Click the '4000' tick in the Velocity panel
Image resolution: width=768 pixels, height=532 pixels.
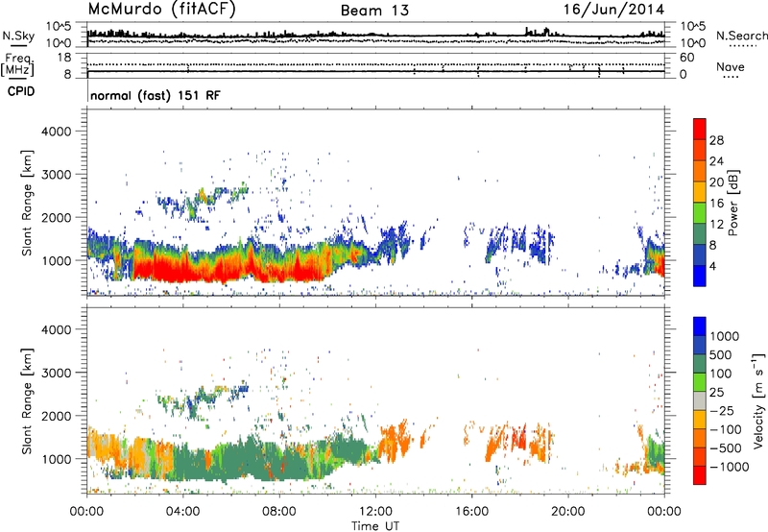[x=57, y=329]
